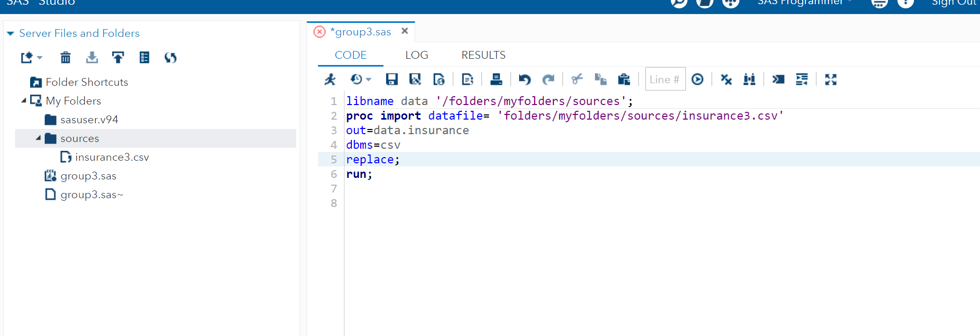Screen dimensions: 980x336
Task: Open the New item dropdown
Action: 31,58
